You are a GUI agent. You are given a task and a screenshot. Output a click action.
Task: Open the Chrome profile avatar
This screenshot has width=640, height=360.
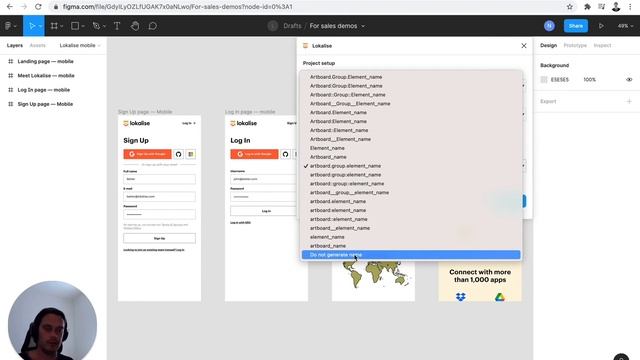[616, 7]
